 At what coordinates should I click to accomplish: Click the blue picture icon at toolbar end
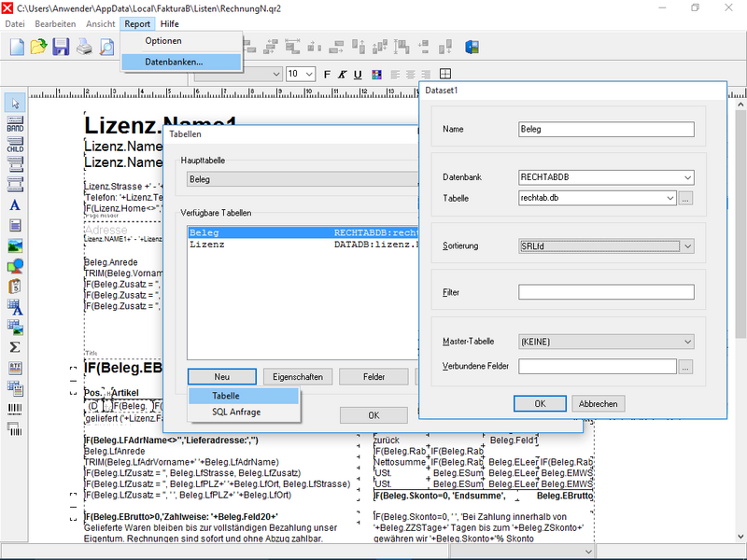472,48
